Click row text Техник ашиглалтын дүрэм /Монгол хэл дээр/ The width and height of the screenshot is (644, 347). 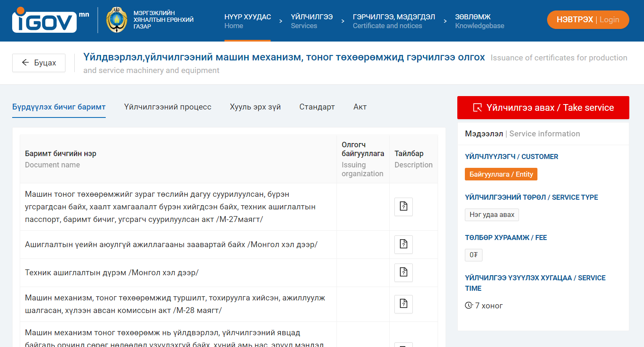[112, 273]
